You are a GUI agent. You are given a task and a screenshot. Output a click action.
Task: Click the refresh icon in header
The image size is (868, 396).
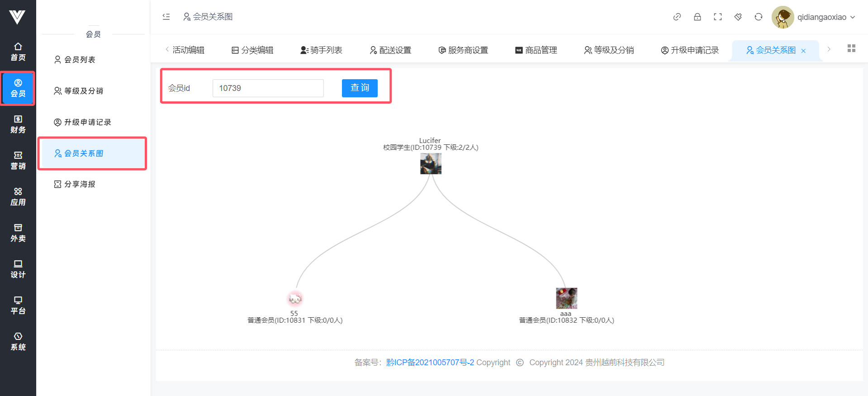point(758,17)
